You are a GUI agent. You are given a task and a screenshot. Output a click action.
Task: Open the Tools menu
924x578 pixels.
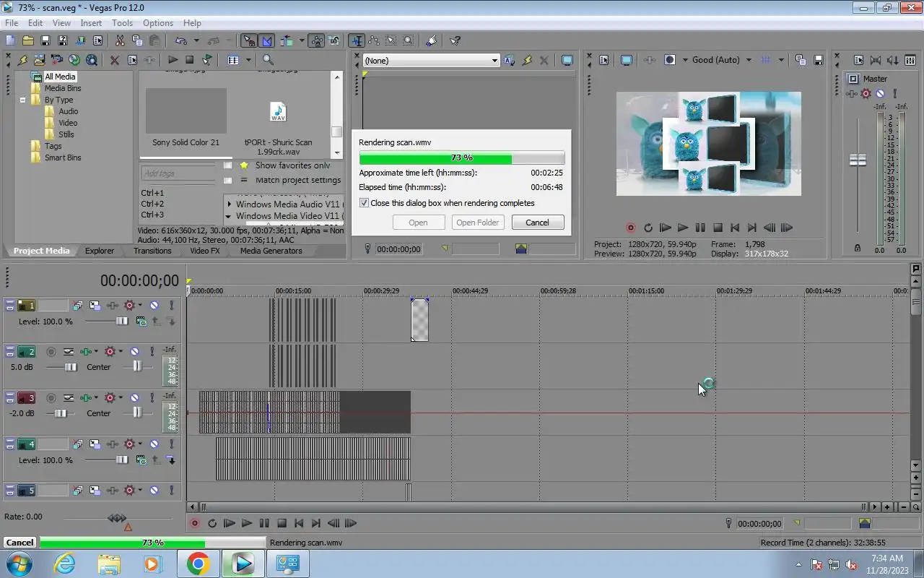[x=122, y=23]
